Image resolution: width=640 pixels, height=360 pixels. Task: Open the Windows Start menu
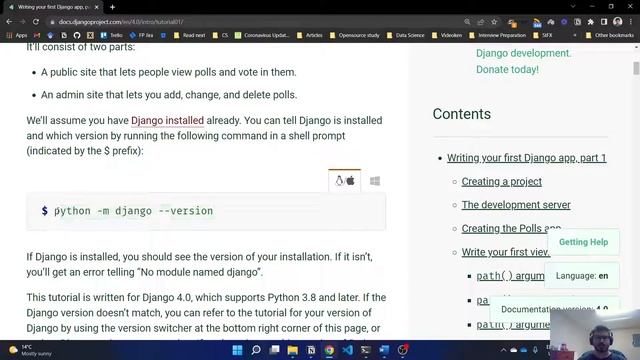tap(237, 350)
